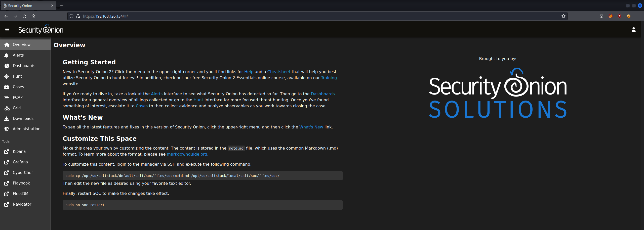644x230 pixels.
Task: Go back with the browser back arrow
Action: pyautogui.click(x=6, y=16)
